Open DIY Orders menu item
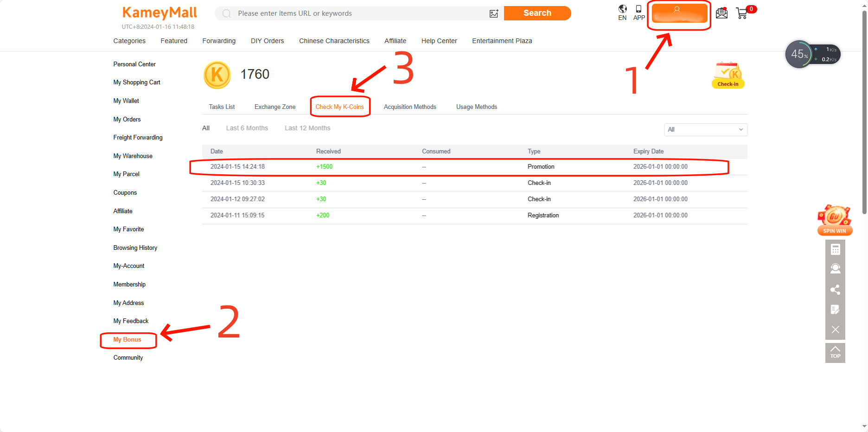 point(267,41)
